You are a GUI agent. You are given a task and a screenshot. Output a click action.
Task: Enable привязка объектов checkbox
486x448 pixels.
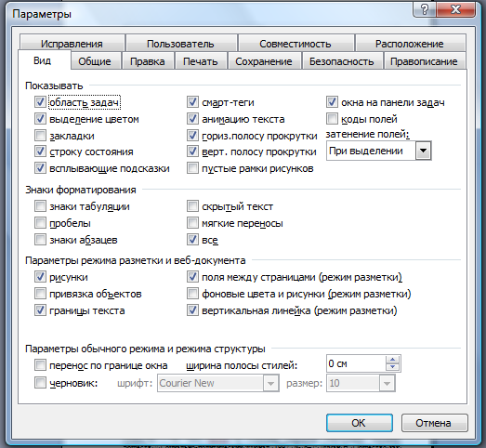[x=40, y=294]
